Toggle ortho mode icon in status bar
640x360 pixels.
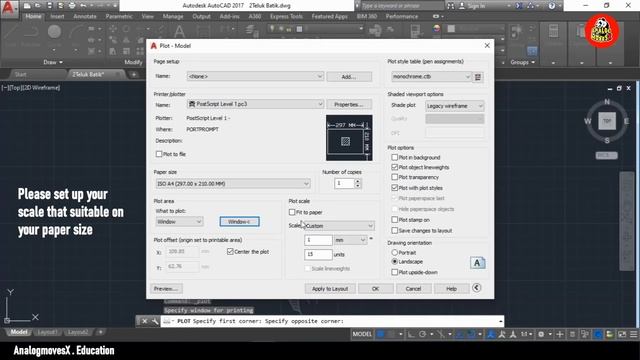click(411, 334)
